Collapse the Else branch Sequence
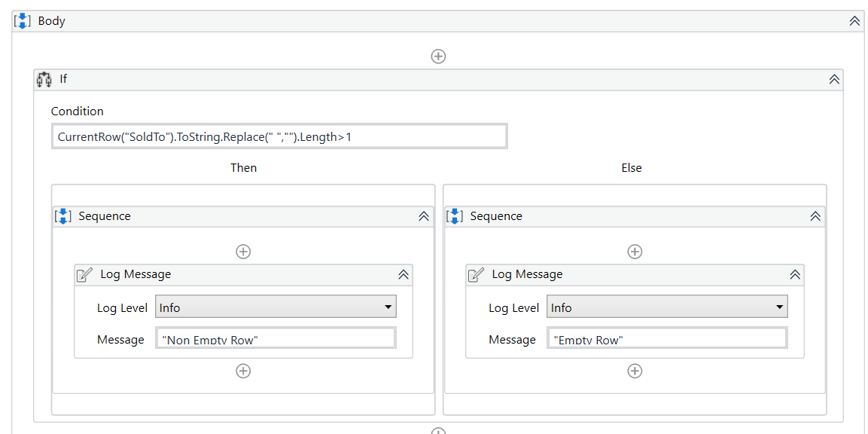Screen dimensions: 868x434 coord(815,216)
